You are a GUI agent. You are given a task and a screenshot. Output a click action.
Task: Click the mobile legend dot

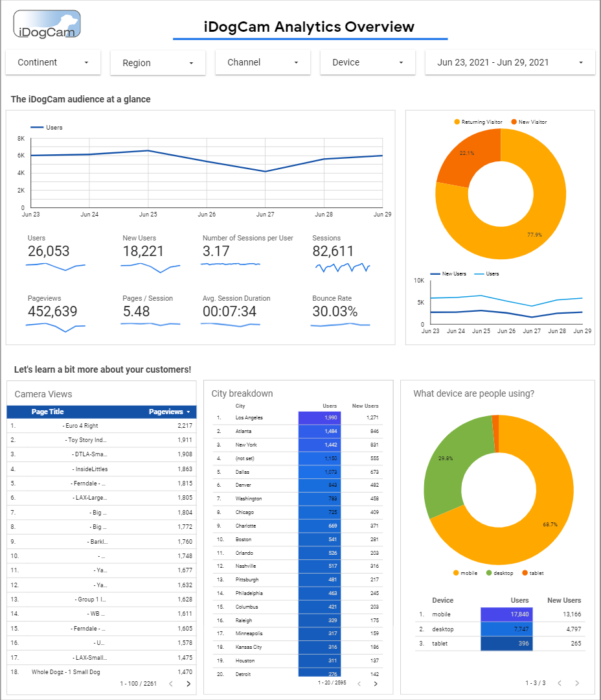click(456, 573)
